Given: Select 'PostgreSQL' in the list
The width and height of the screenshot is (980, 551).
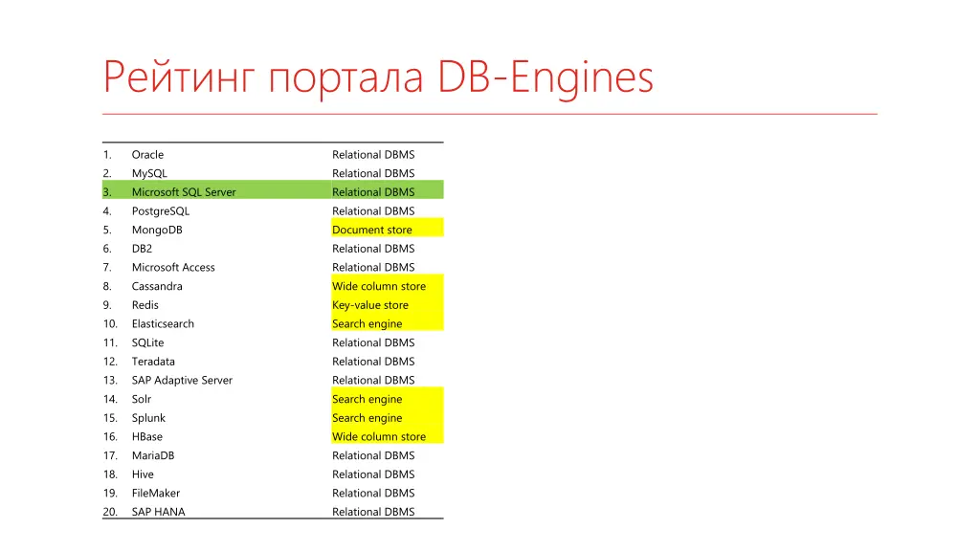Looking at the screenshot, I should pyautogui.click(x=161, y=211).
